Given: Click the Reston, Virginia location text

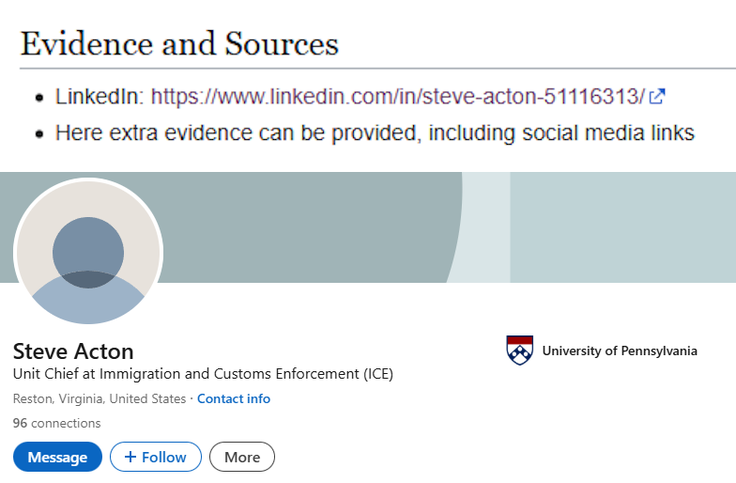Looking at the screenshot, I should (99, 399).
